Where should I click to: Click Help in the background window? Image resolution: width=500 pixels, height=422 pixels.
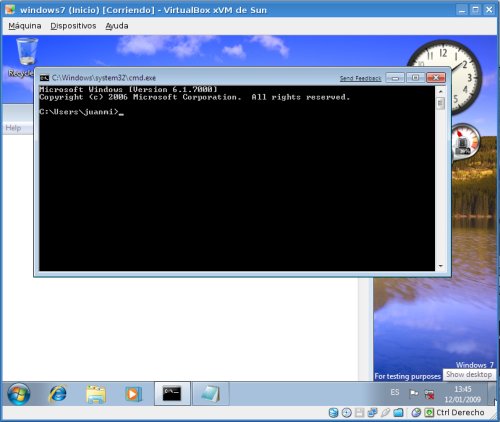[x=13, y=128]
